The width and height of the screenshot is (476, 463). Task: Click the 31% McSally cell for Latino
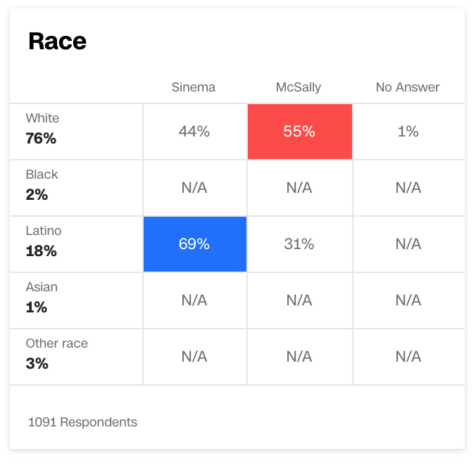point(299,244)
